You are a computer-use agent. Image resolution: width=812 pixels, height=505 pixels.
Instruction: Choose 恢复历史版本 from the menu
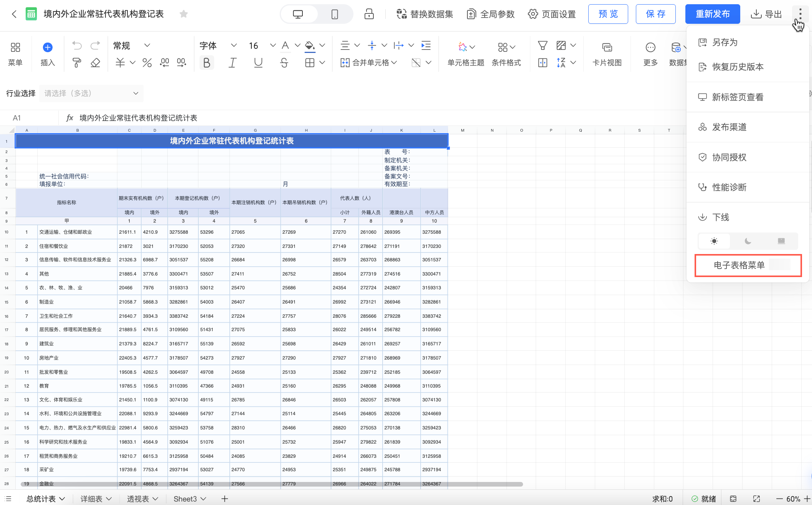click(x=738, y=67)
